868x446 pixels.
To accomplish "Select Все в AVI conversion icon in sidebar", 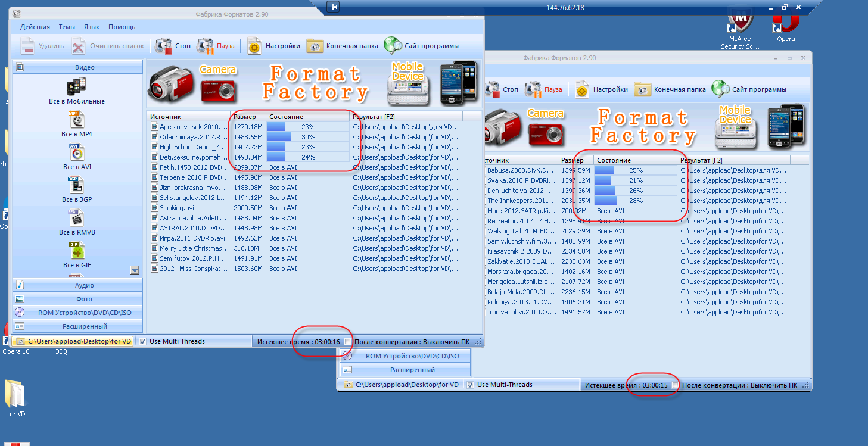I will pyautogui.click(x=77, y=153).
